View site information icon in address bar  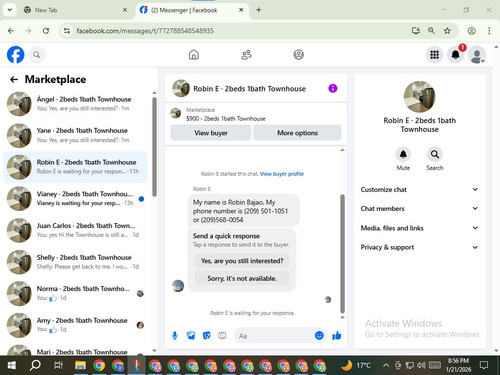(x=67, y=31)
